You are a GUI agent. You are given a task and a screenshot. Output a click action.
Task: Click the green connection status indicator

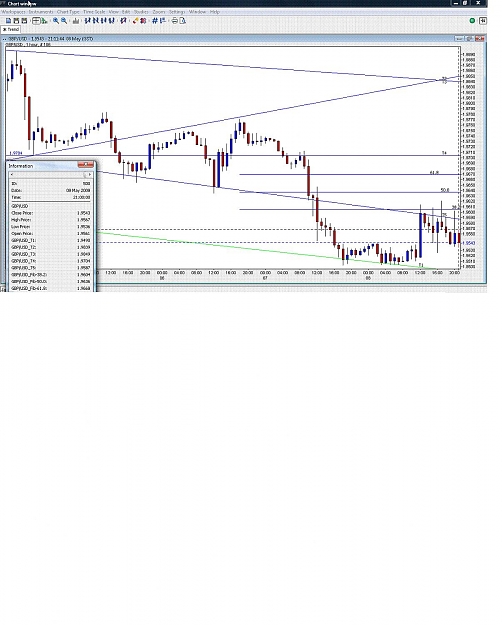[472, 21]
